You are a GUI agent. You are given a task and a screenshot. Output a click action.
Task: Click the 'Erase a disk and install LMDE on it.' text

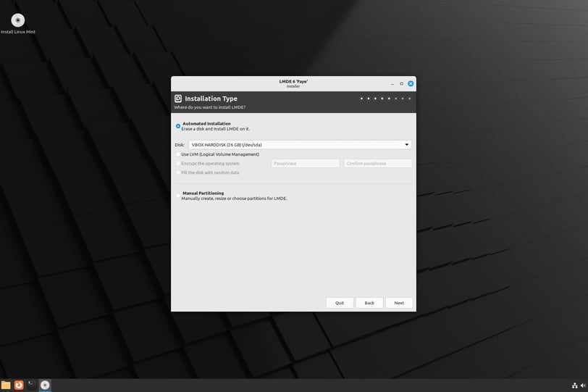point(215,129)
